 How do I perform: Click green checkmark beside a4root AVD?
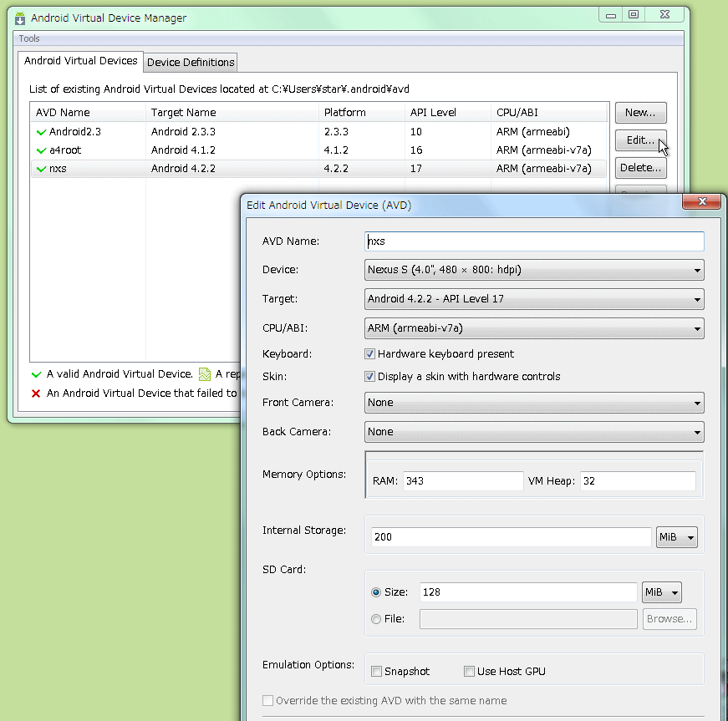41,150
